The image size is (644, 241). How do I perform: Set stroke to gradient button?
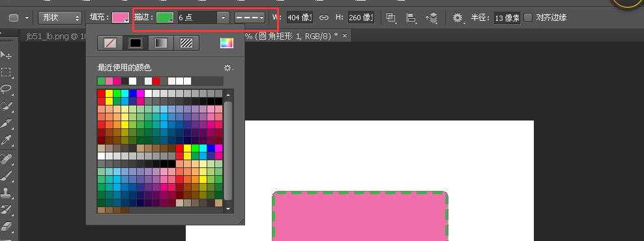160,43
